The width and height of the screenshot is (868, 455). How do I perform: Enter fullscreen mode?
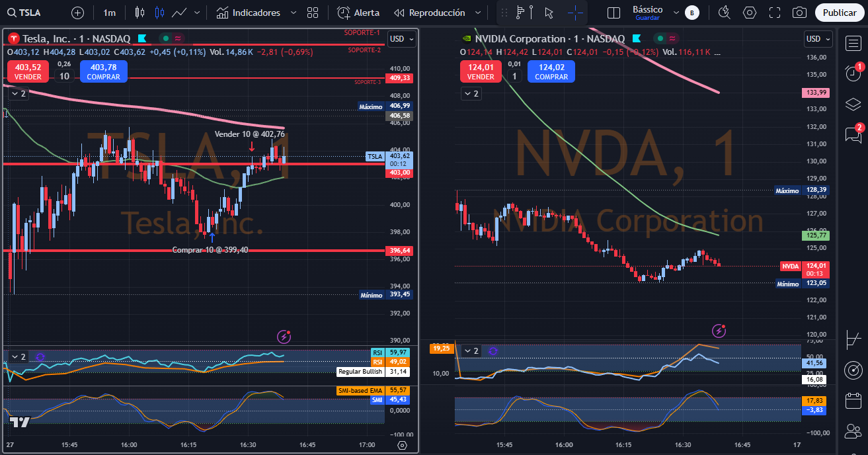(x=775, y=13)
